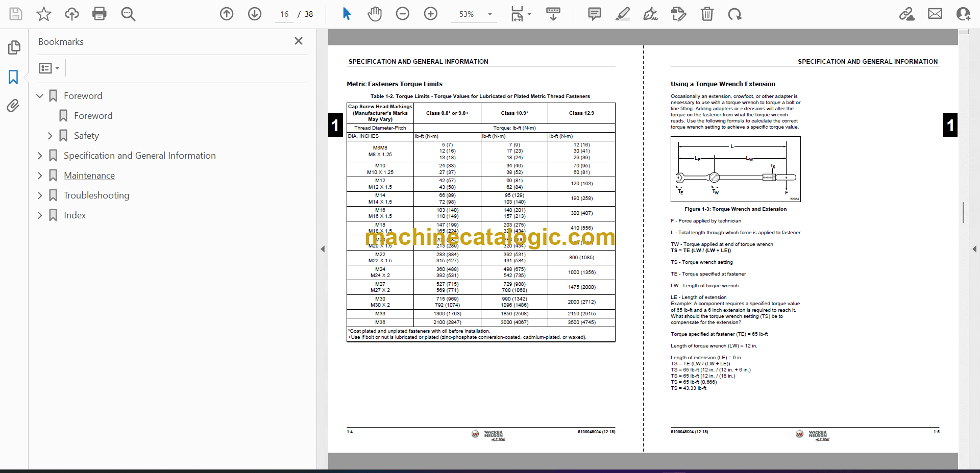Click the TS = 43.33 lb-ft result line
Screen dimensions: 980x473
point(689,388)
